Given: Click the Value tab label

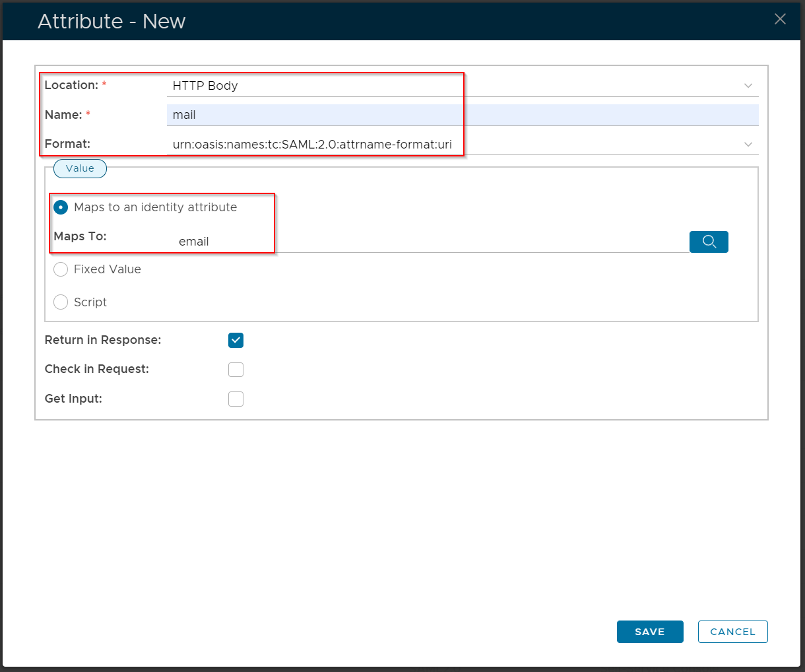Looking at the screenshot, I should pos(80,168).
